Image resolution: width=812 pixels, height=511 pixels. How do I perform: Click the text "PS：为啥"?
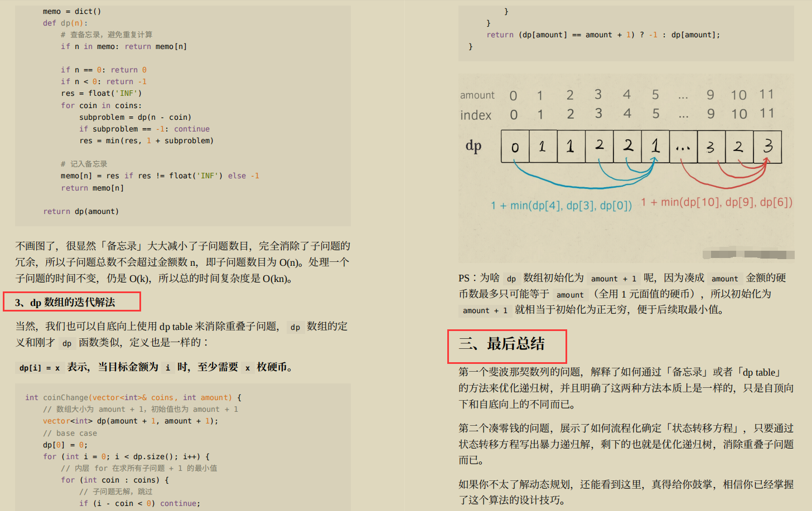(x=479, y=278)
